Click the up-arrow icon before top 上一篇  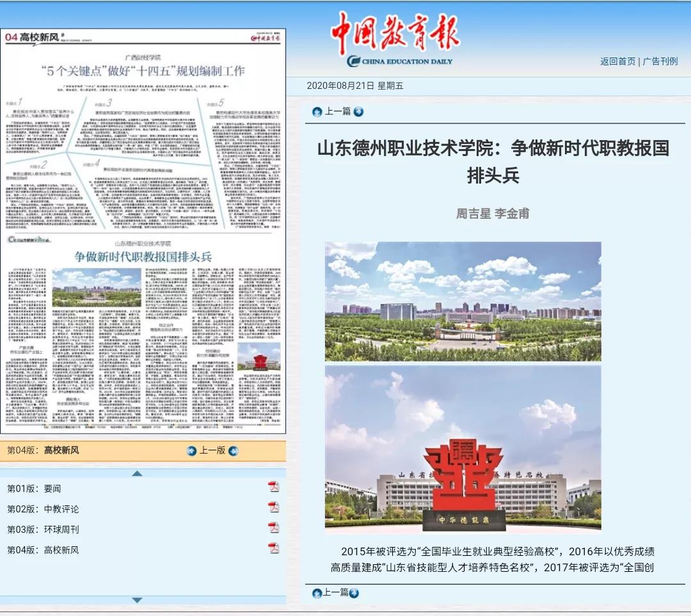pyautogui.click(x=317, y=112)
